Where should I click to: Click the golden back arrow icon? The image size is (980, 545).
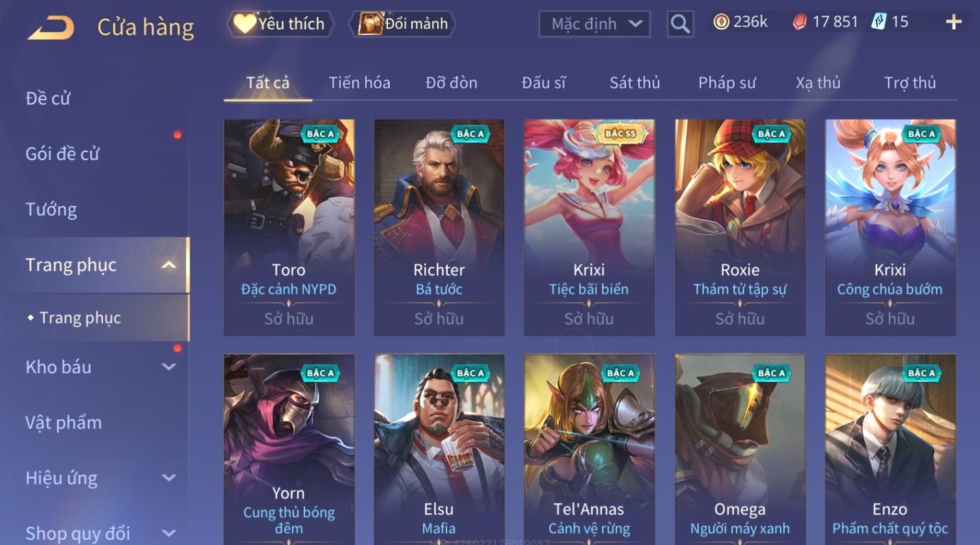pyautogui.click(x=51, y=27)
